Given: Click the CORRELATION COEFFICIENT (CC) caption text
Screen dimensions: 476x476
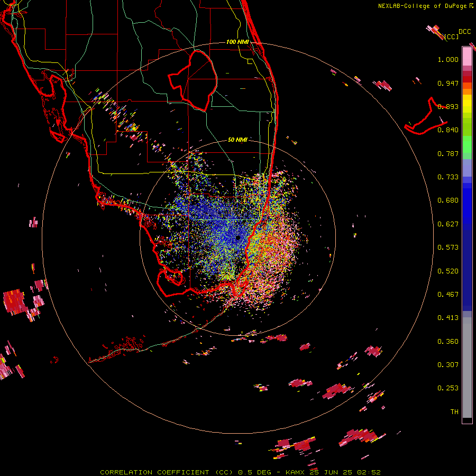Looking at the screenshot, I should pyautogui.click(x=167, y=472).
